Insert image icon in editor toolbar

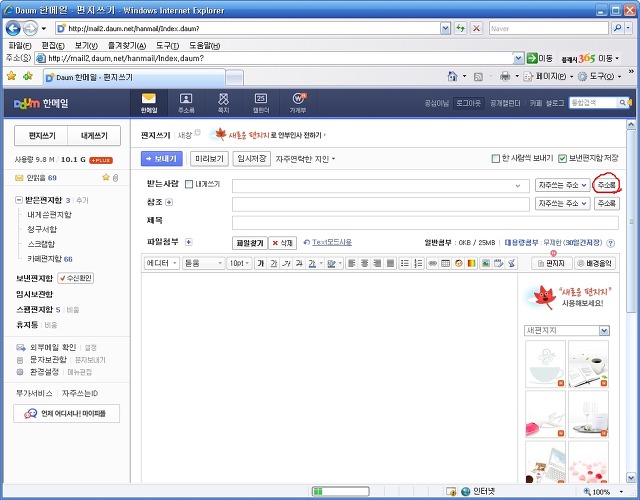click(485, 263)
